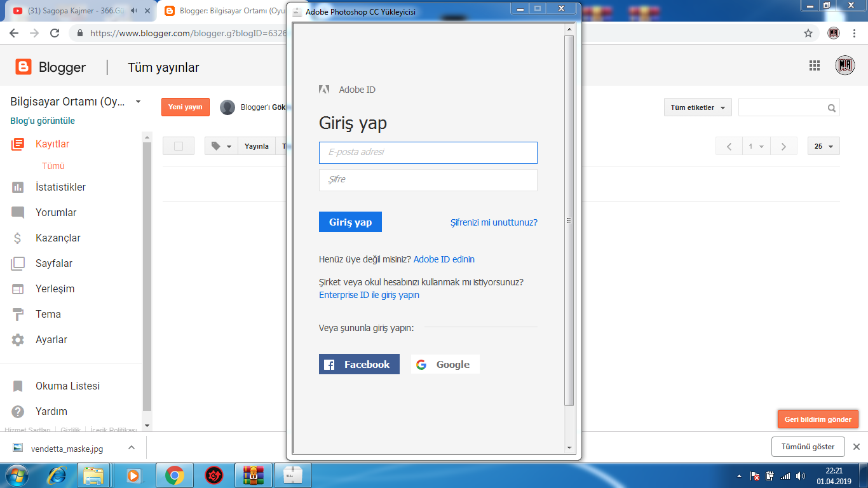868x488 pixels.
Task: Switch to the Sagopa Kajmer YouTube tab
Action: click(77, 11)
